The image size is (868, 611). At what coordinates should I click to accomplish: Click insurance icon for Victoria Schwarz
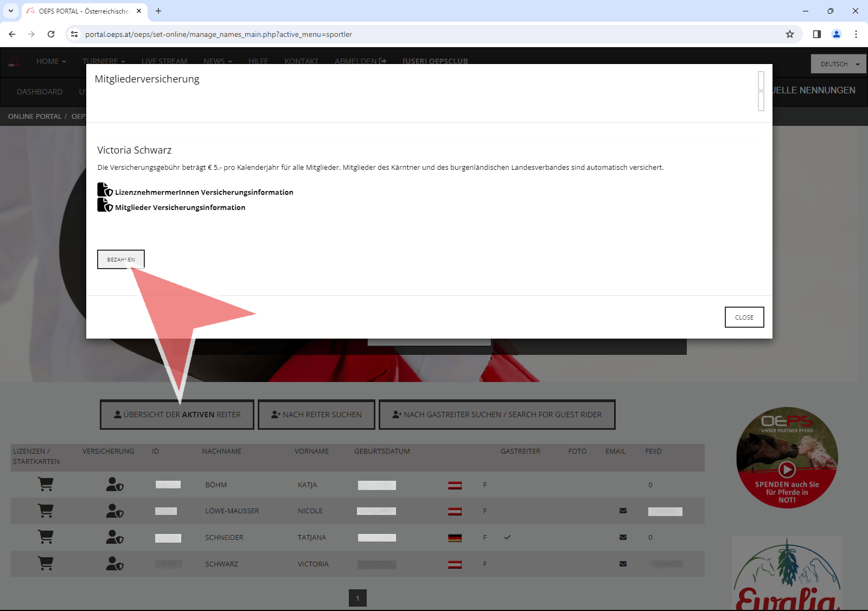114,564
